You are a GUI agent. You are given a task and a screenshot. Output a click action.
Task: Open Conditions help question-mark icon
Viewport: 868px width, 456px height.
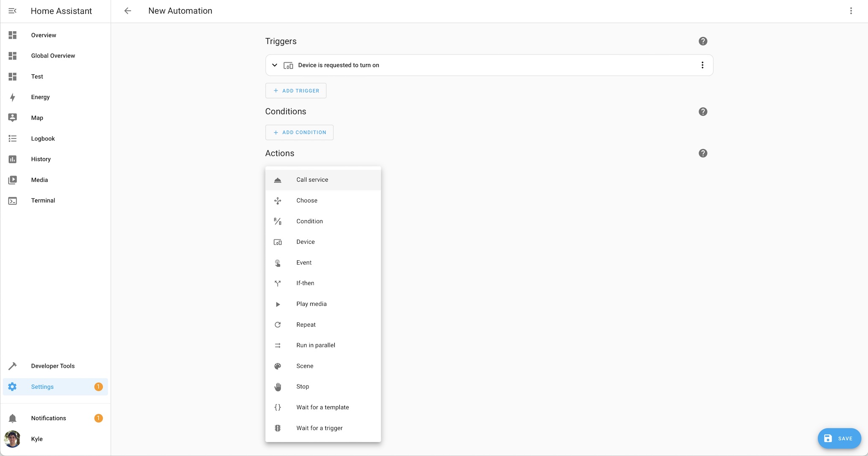point(703,112)
